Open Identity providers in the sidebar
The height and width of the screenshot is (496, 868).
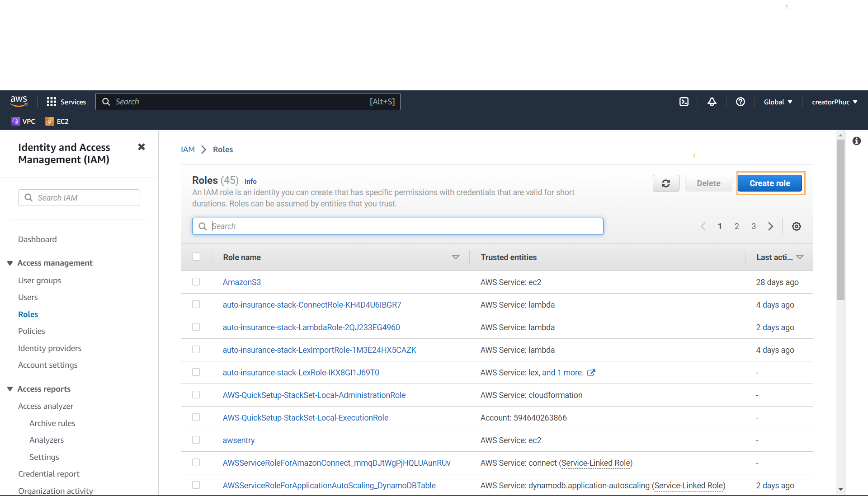point(50,348)
